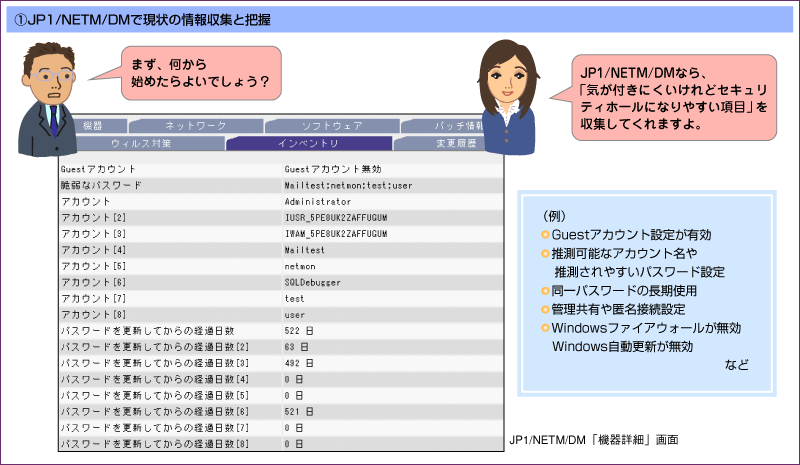Screen dimensions: 800x465
Task: Click the unnumbered アカウント row label
Action: point(85,202)
